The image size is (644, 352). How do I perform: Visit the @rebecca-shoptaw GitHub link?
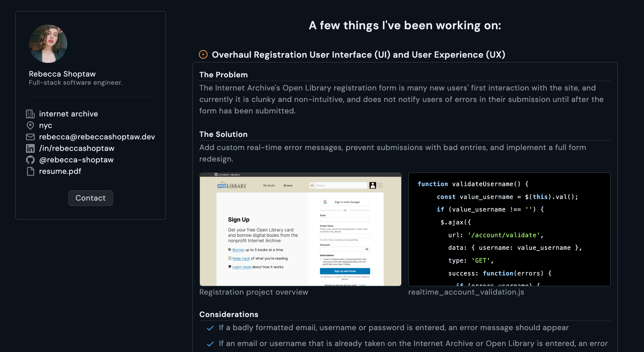coord(76,160)
